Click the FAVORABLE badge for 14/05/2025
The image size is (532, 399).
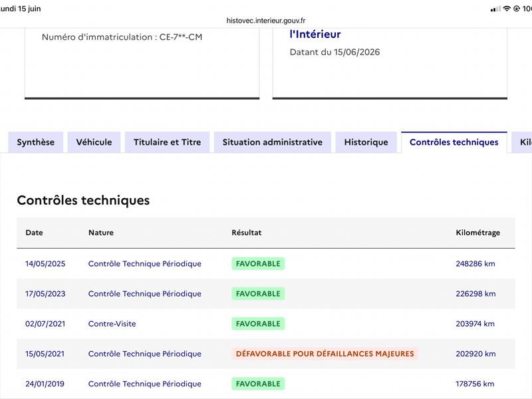258,263
